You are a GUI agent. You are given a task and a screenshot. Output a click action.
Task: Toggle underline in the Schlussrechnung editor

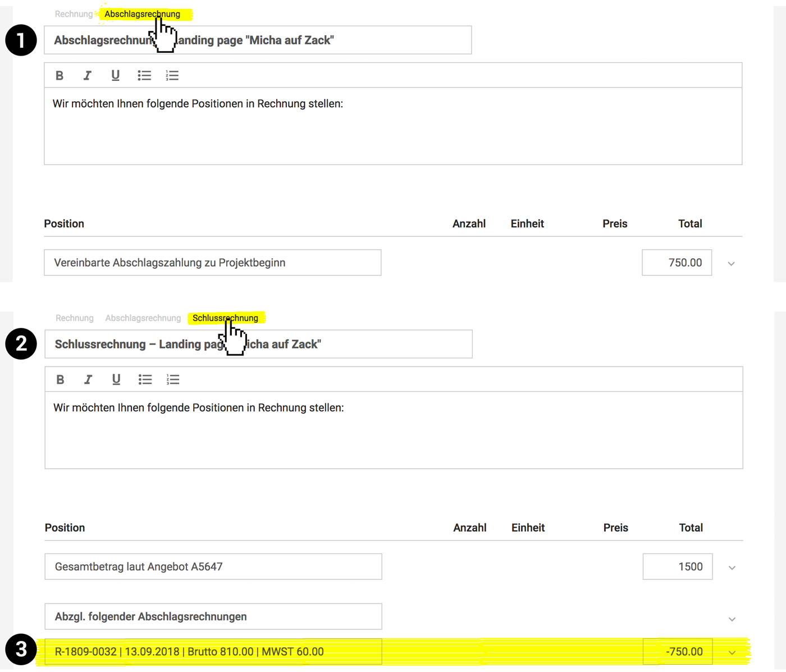click(x=116, y=380)
